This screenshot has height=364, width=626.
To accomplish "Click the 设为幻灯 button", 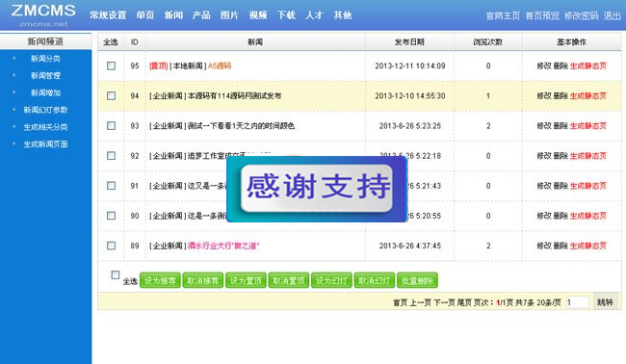I will coord(331,280).
